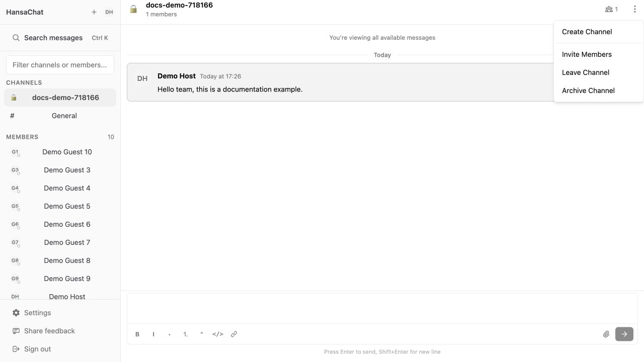Viewport: 644px width, 362px height.
Task: Open the docs-demo-718166 channel in sidebar
Action: pos(60,98)
